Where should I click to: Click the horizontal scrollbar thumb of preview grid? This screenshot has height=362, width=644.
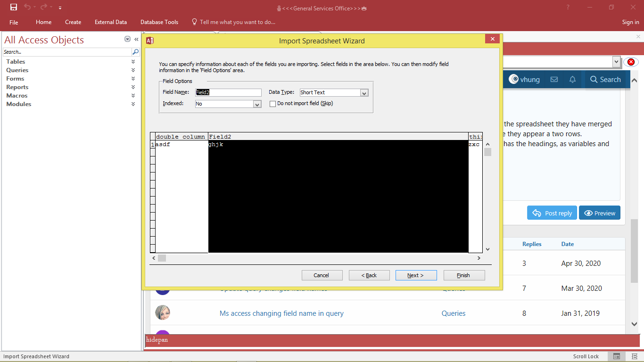[x=162, y=258]
